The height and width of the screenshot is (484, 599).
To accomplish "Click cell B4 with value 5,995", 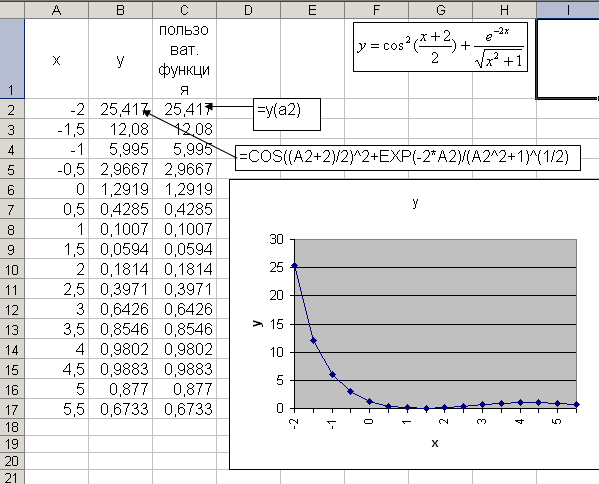I will click(120, 149).
